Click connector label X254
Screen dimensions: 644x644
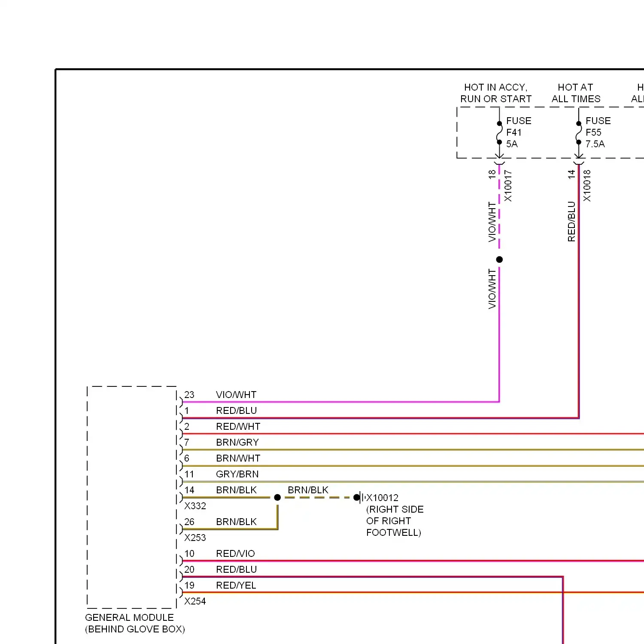point(195,601)
